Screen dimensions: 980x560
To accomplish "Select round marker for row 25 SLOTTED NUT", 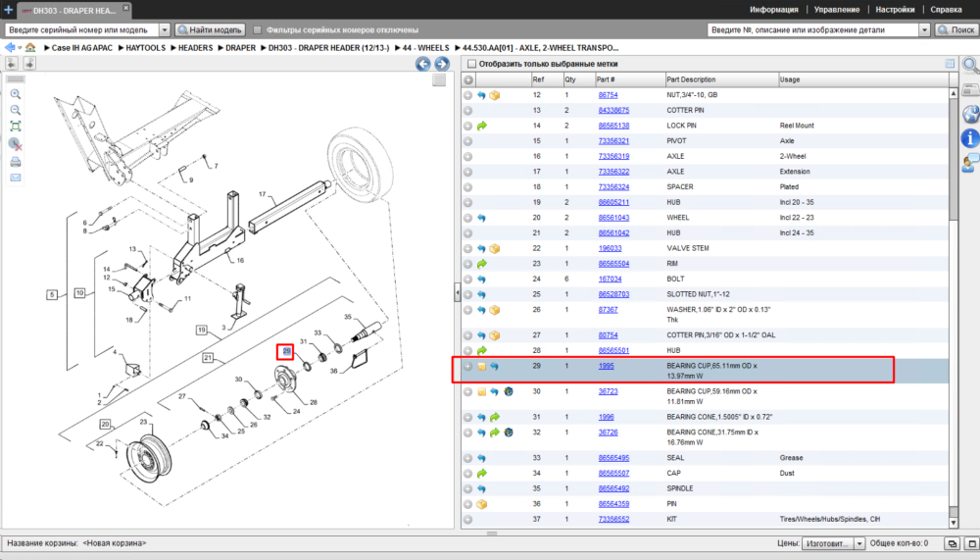I will [x=468, y=294].
